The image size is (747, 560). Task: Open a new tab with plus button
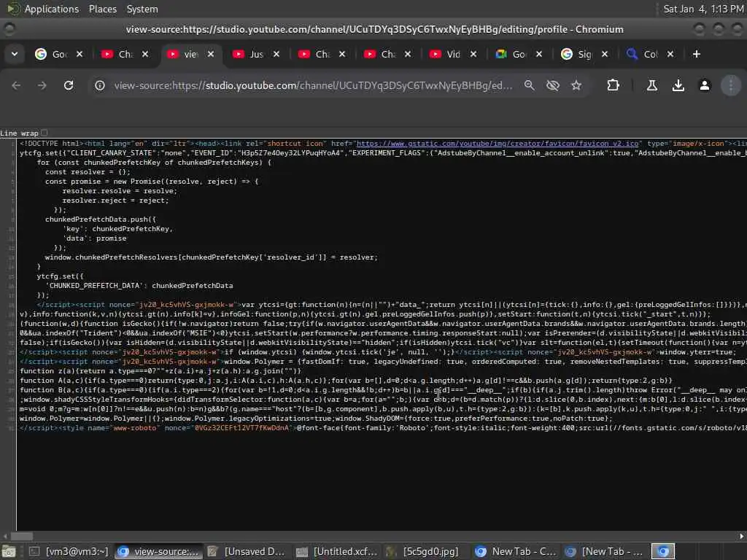(697, 54)
